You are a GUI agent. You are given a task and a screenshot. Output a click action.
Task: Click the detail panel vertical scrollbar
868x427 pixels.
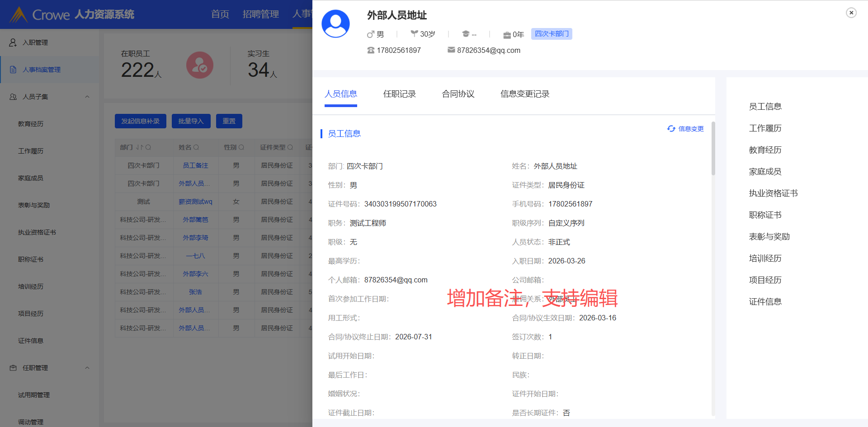click(713, 149)
